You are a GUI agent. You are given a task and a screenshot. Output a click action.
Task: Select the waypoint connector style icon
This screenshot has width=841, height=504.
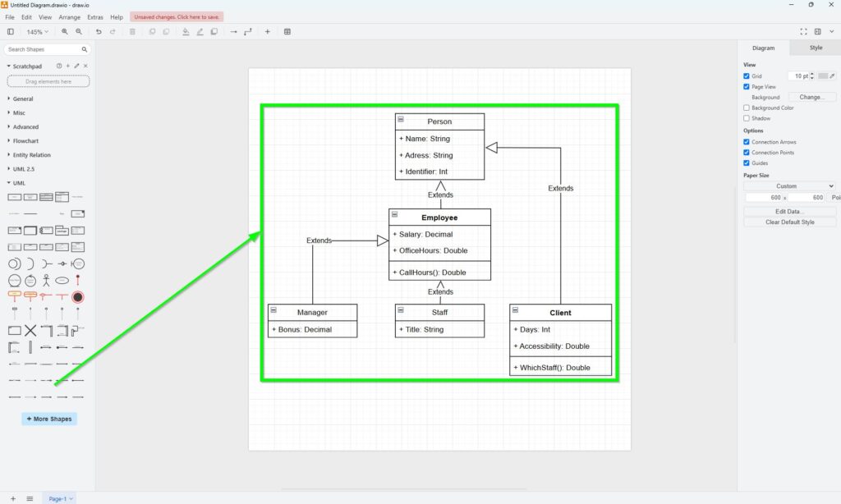coord(248,32)
